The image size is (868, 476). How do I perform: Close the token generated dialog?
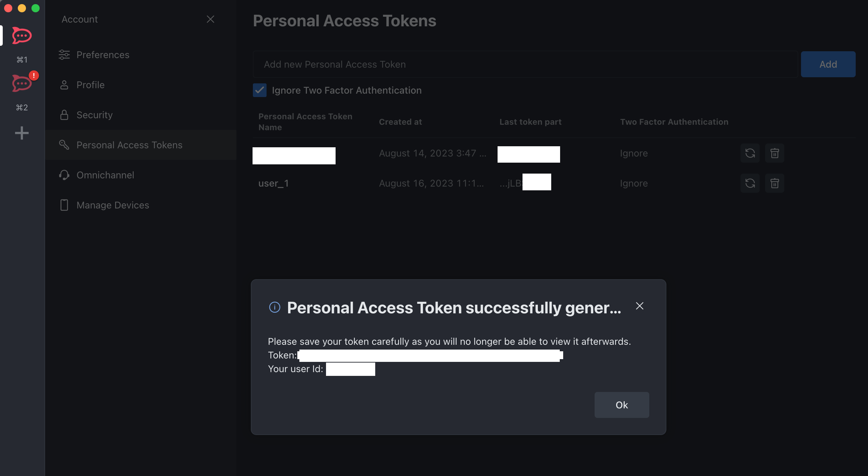coord(640,306)
